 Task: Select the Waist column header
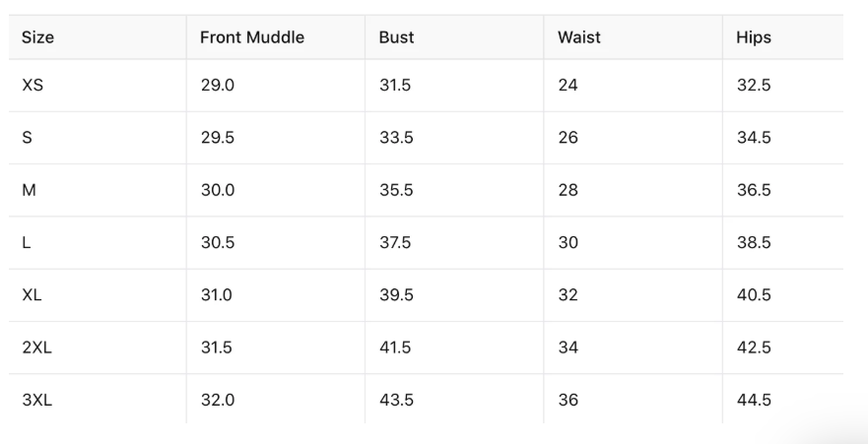point(578,37)
